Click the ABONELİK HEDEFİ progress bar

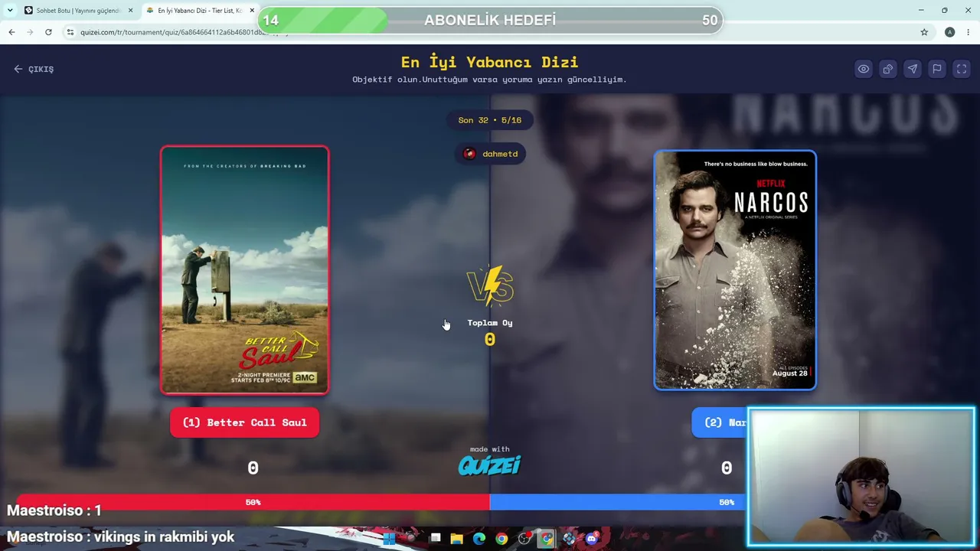[490, 21]
